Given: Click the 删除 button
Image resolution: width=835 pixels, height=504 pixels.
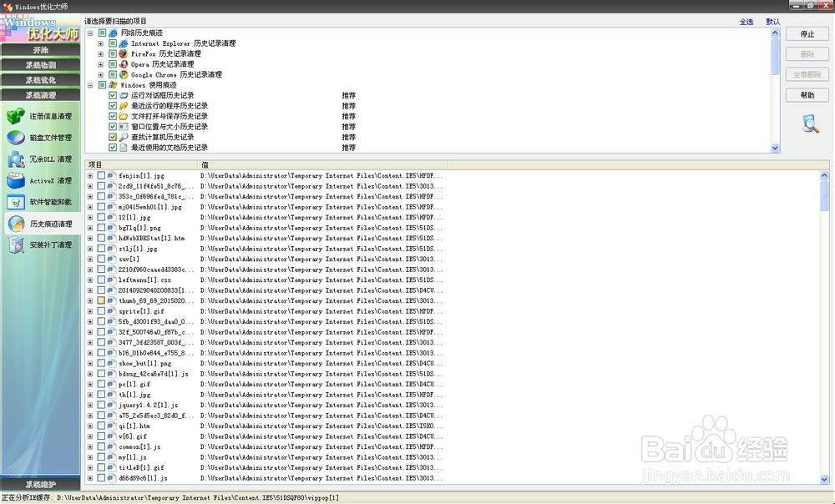Looking at the screenshot, I should (807, 53).
